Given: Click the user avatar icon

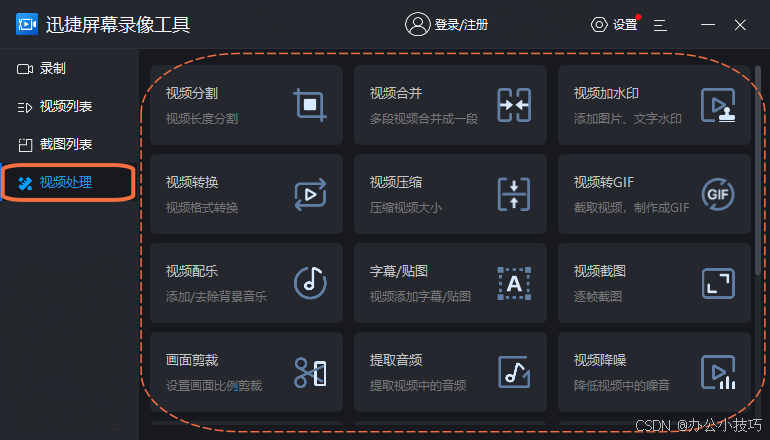Looking at the screenshot, I should click(417, 24).
